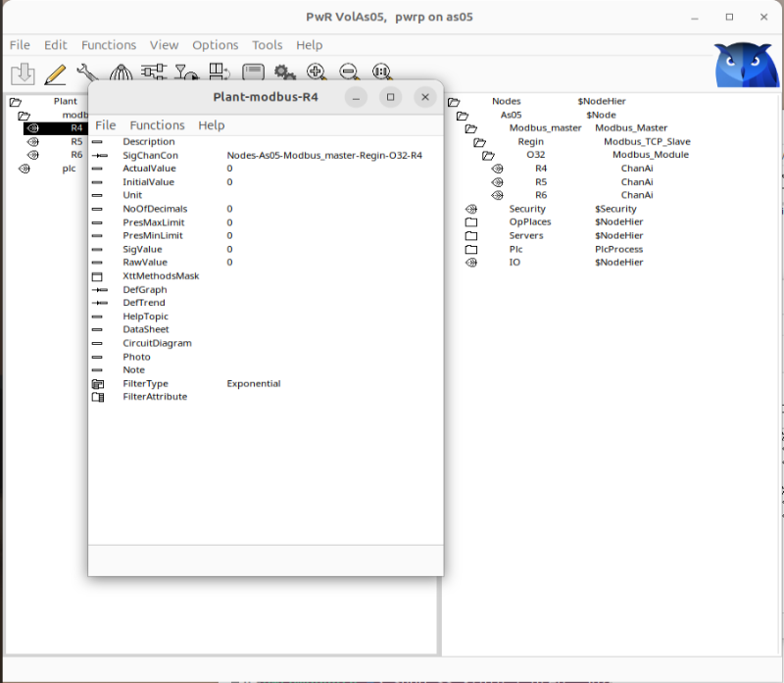
Task: Click the whisk-shaped toolbar icon
Action: point(121,73)
